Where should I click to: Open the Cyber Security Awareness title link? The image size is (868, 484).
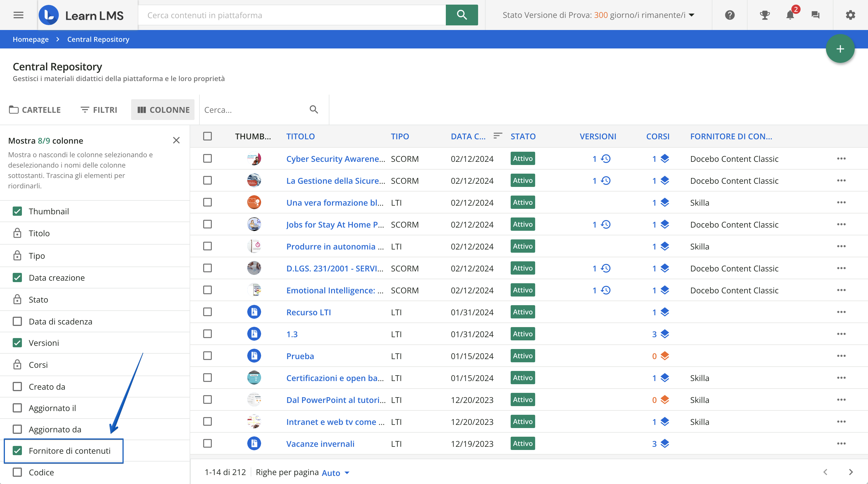pos(336,159)
